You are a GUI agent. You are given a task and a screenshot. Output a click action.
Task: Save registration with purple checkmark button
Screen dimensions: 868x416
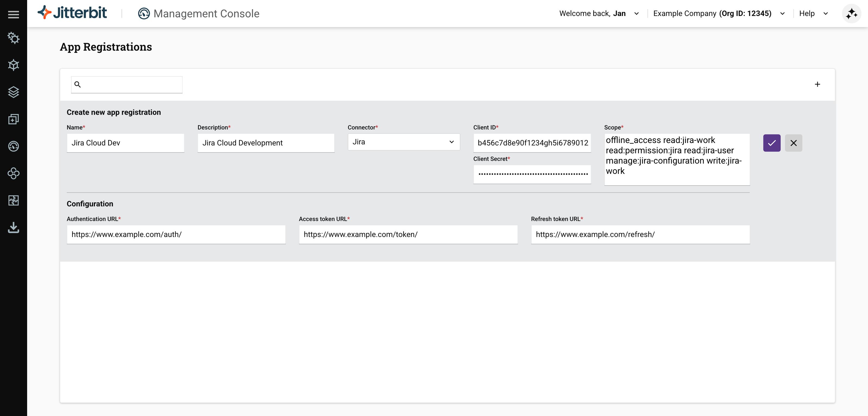tap(772, 143)
